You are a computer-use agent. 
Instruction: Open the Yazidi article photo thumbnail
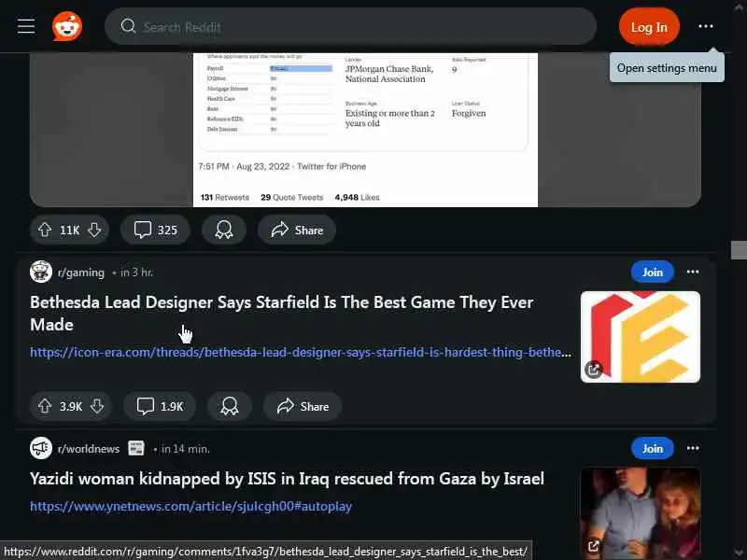coord(641,513)
